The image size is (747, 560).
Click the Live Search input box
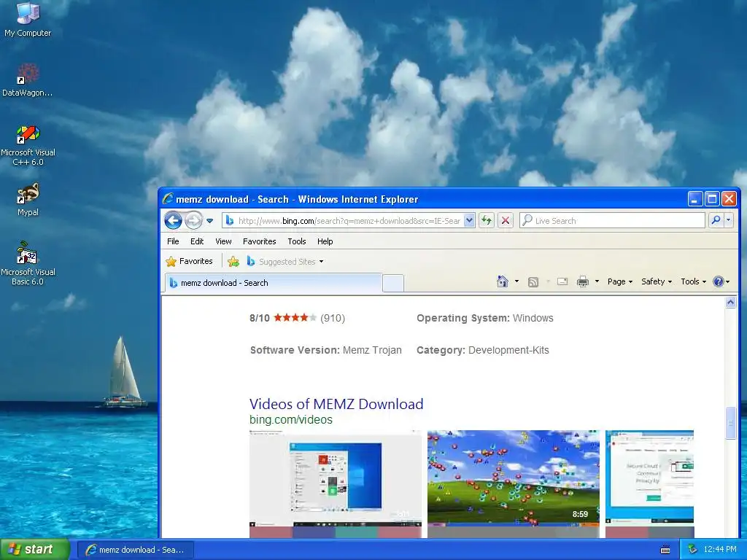(612, 220)
